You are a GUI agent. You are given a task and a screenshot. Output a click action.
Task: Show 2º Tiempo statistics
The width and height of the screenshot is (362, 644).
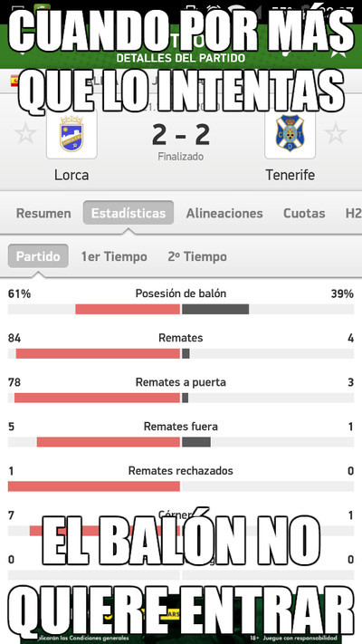[x=197, y=256]
